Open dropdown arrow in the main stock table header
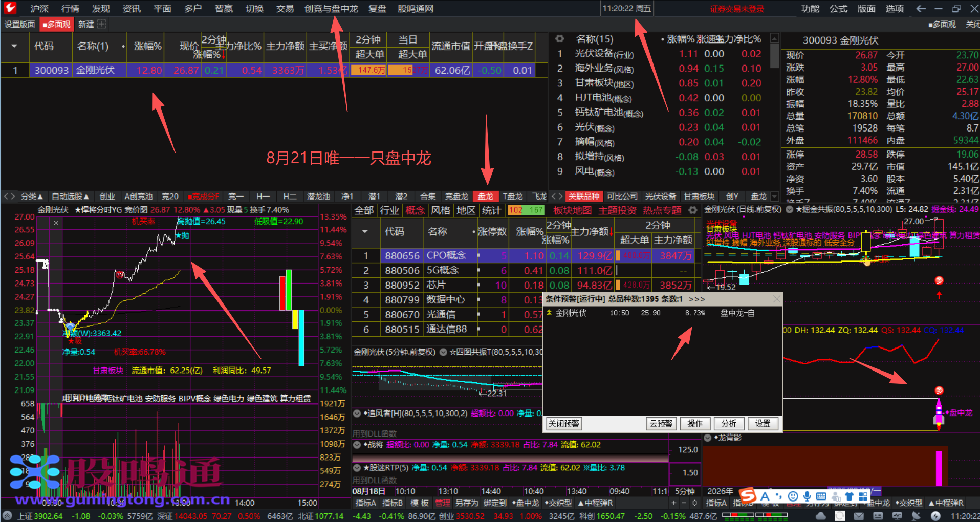The width and height of the screenshot is (980, 522). [x=14, y=46]
